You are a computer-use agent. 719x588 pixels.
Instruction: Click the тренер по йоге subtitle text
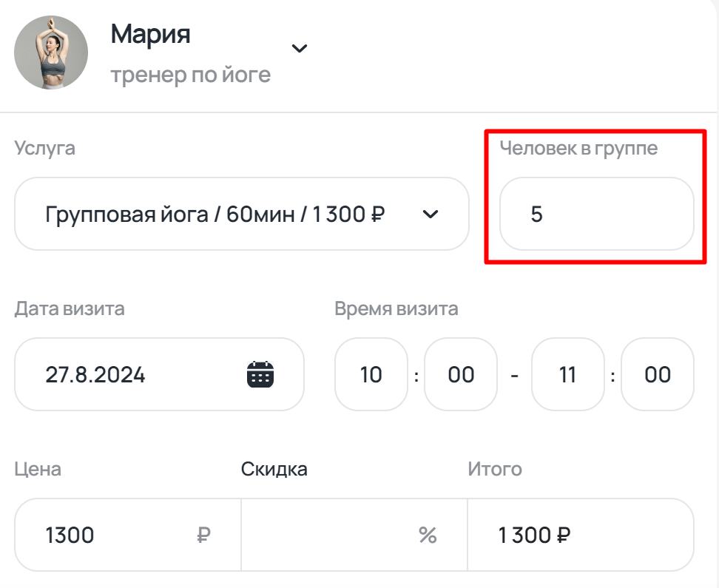[x=189, y=74]
